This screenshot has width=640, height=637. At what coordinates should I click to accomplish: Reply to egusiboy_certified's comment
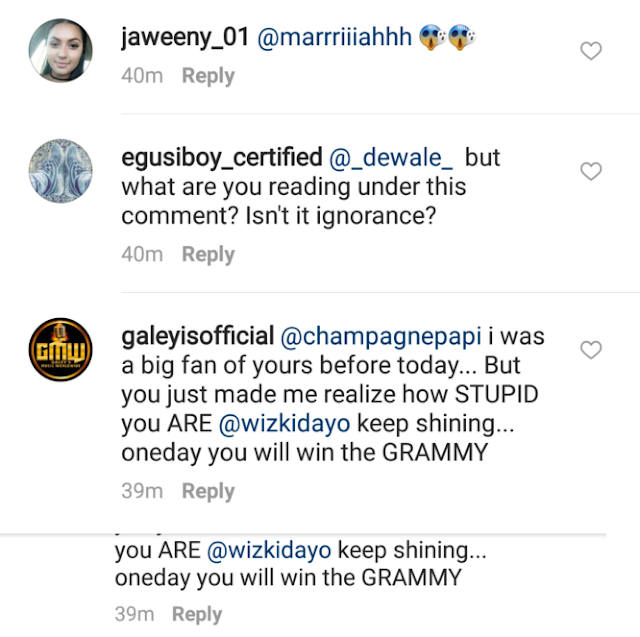tap(208, 254)
